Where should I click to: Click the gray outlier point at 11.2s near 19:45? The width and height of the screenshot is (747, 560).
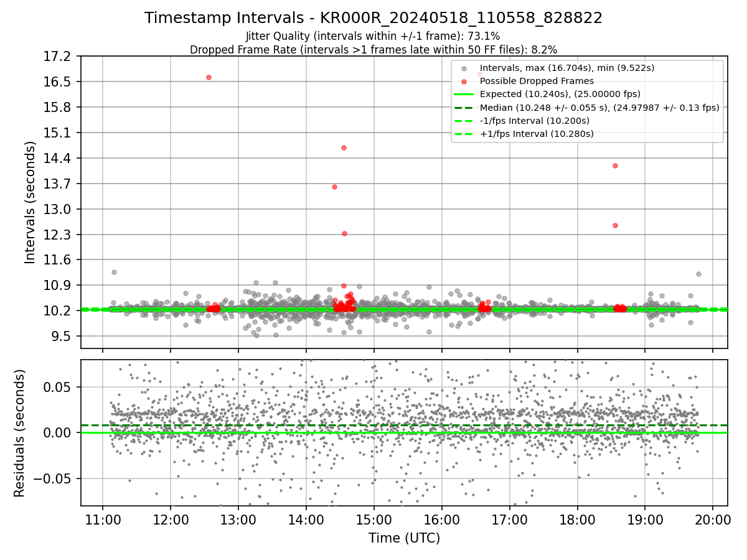coord(698,274)
